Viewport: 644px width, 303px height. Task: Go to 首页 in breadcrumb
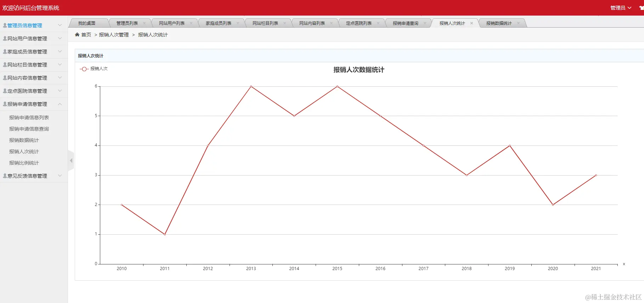tap(86, 35)
